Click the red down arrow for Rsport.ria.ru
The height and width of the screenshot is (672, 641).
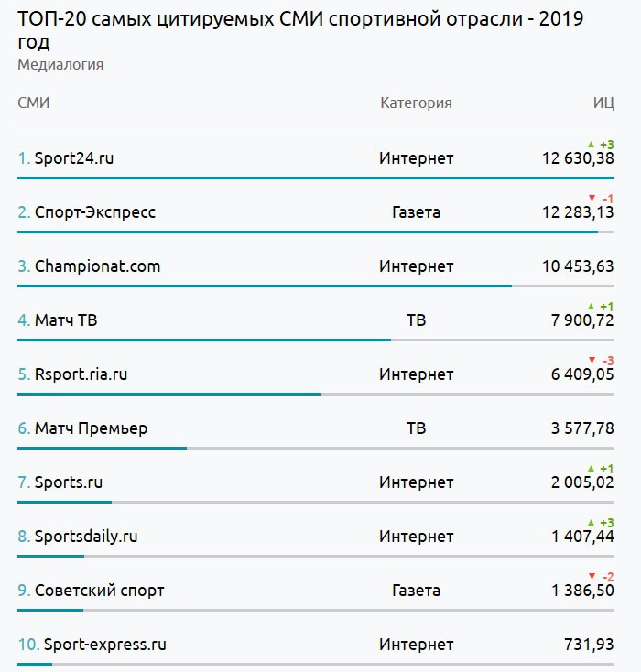coord(592,360)
